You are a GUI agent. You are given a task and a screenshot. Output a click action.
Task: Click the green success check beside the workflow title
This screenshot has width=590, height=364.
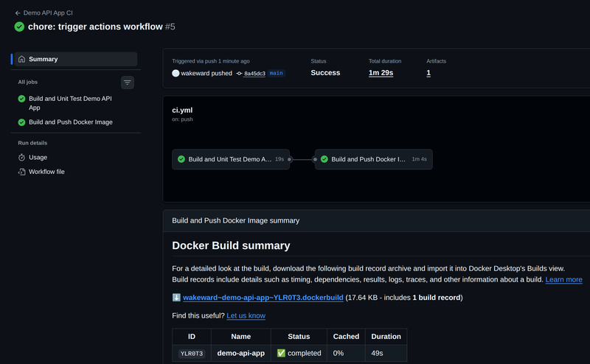[x=19, y=27]
